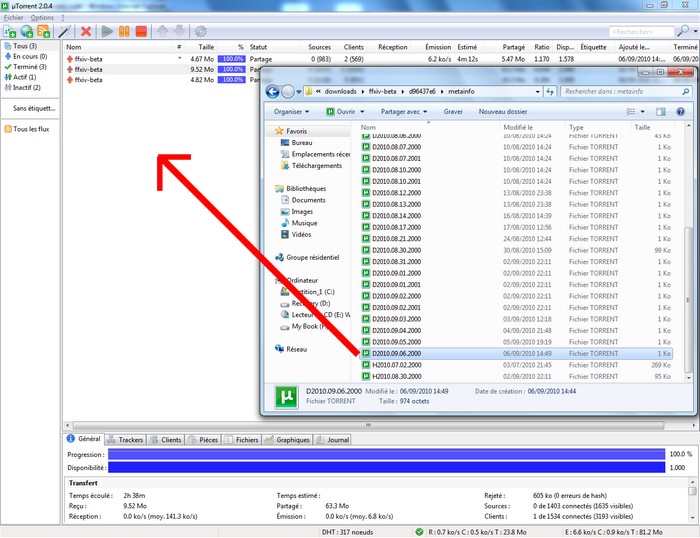
Task: Select Documents library in Explorer sidebar
Action: (x=303, y=200)
